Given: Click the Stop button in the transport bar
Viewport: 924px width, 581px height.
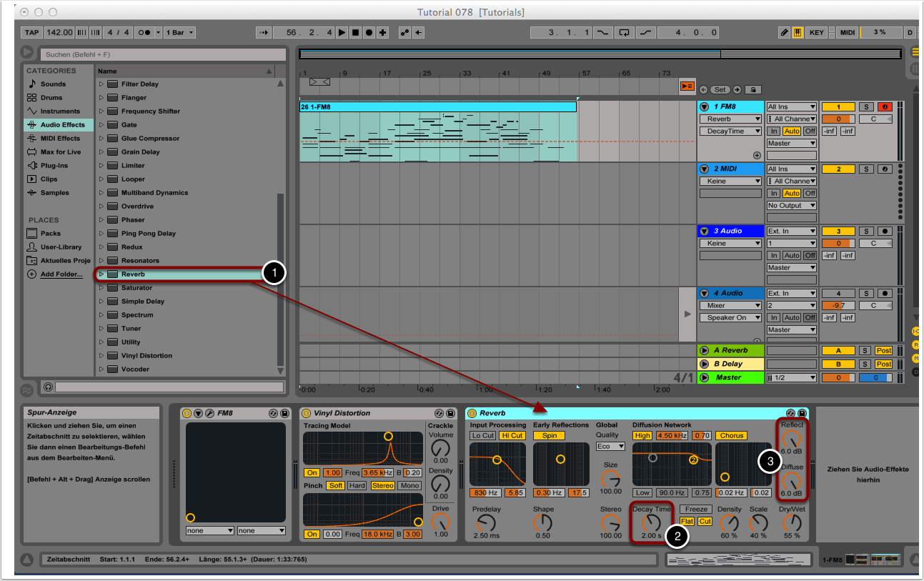Looking at the screenshot, I should click(x=355, y=32).
